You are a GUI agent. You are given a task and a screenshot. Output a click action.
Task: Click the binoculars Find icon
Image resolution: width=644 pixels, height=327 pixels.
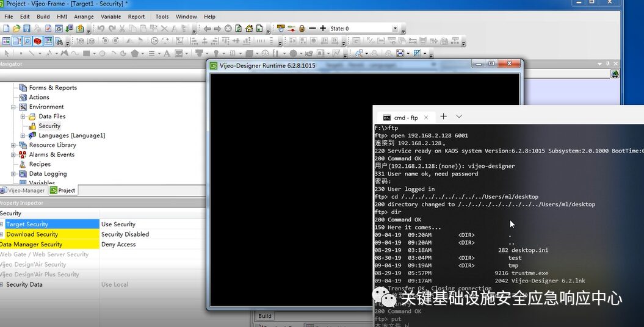pos(59,41)
